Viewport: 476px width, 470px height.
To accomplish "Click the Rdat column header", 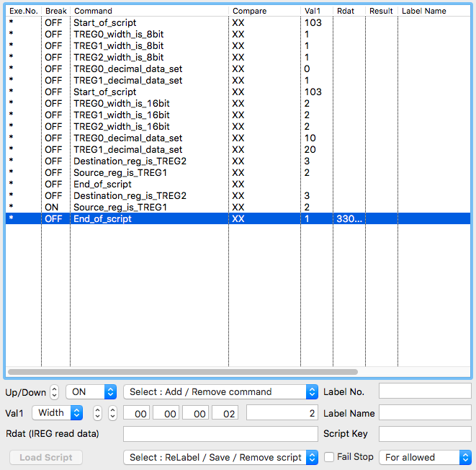I will 349,11.
